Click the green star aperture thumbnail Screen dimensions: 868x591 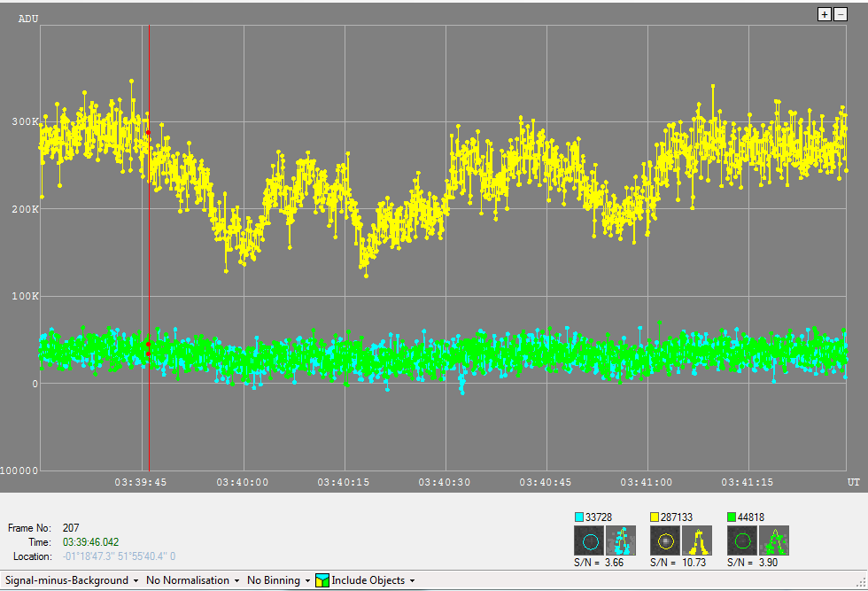(x=742, y=540)
